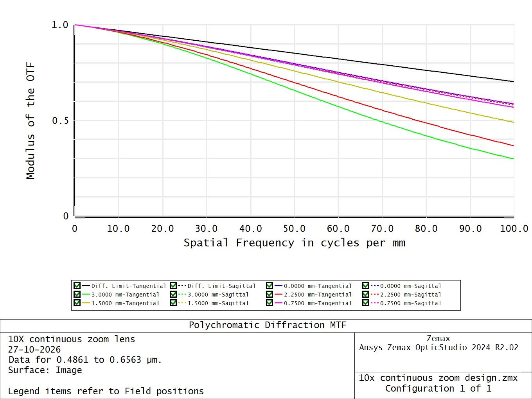Click the black Diff. Limit-Tangential line swatch
532x399 pixels.
click(86, 286)
